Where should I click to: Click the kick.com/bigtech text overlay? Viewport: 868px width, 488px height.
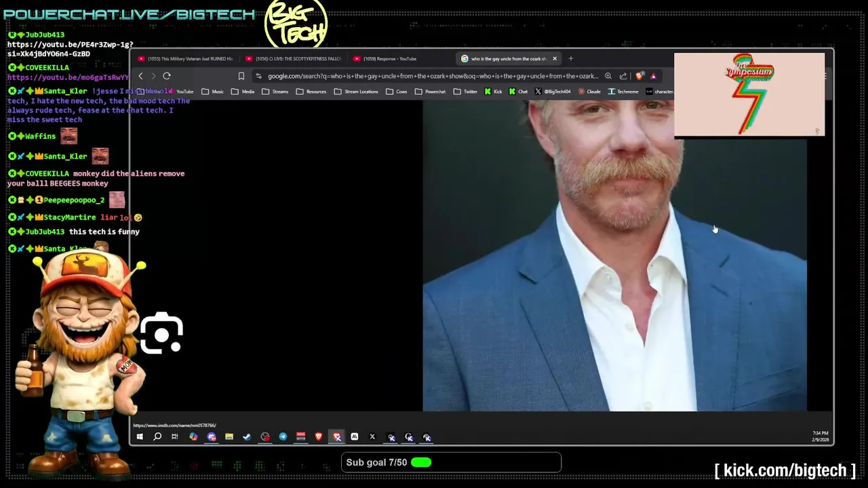point(785,470)
